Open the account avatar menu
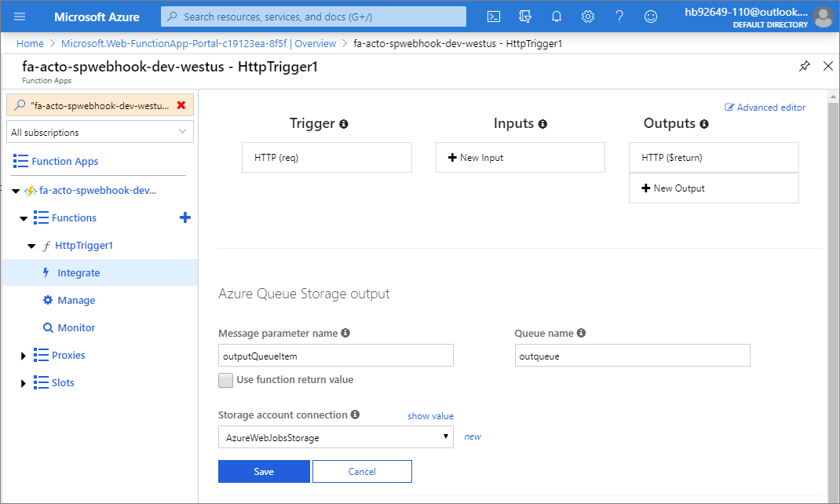 pos(823,16)
